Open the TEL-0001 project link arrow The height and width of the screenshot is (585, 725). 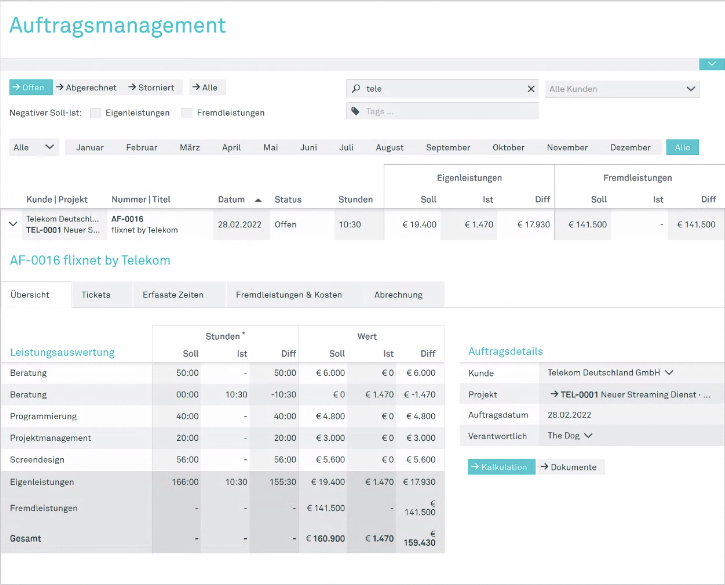(554, 394)
